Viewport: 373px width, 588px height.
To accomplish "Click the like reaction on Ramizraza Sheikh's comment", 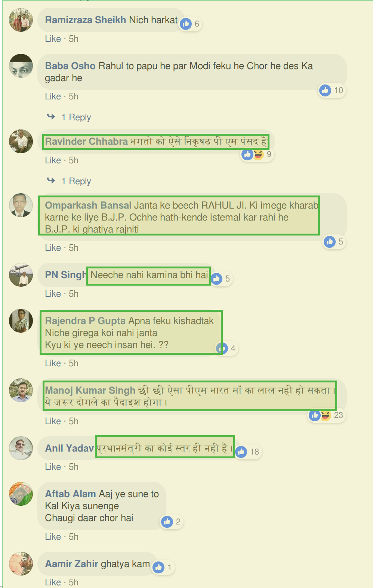I will click(186, 24).
